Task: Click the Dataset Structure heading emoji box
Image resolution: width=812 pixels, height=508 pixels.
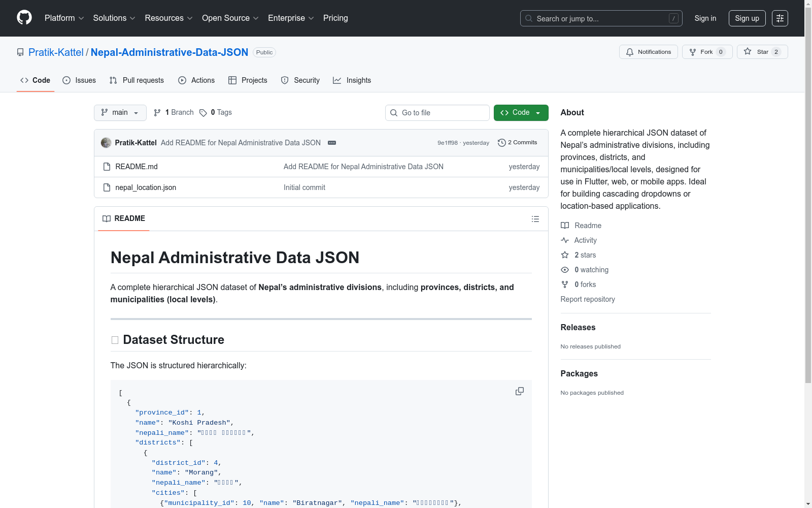Action: point(115,340)
